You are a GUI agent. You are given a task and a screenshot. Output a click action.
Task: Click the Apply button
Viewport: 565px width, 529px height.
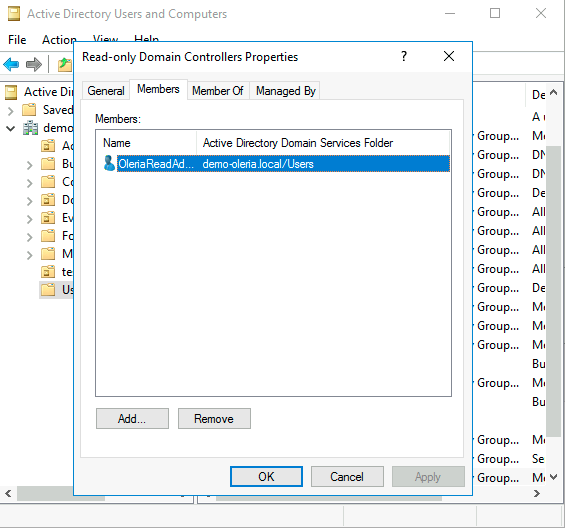point(428,476)
